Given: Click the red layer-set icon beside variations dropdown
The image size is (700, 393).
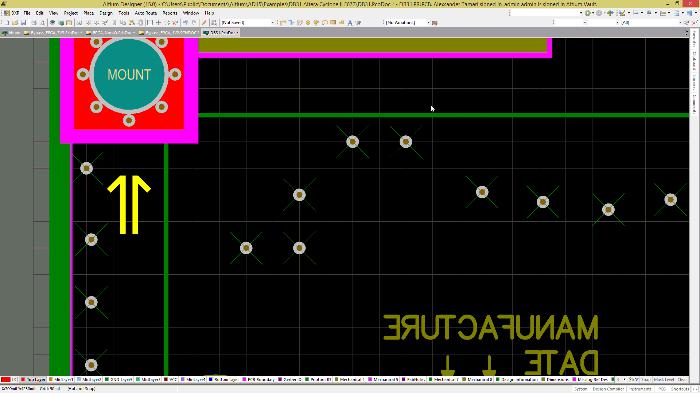Looking at the screenshot, I should coord(435,23).
